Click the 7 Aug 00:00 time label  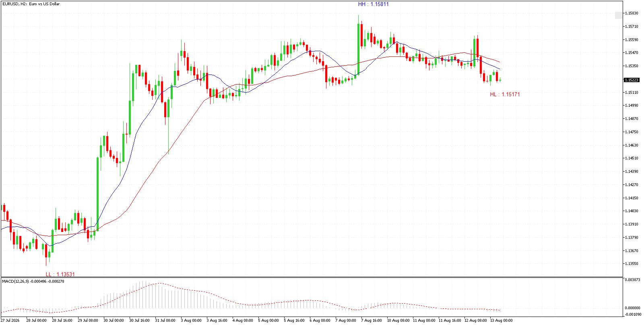coord(346,321)
